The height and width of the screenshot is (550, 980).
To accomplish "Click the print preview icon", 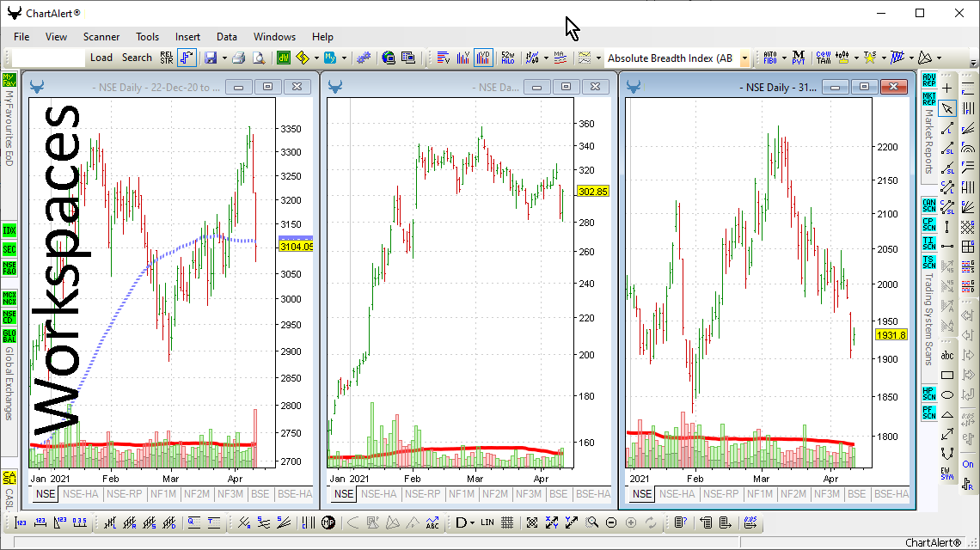I will [x=259, y=58].
